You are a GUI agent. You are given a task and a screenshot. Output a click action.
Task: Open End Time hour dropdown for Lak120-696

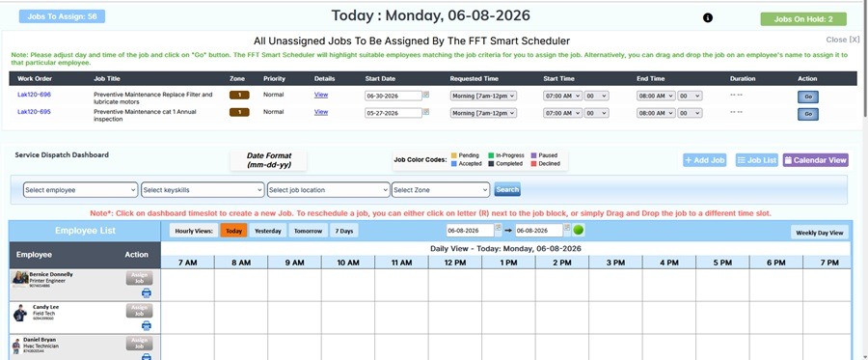tap(656, 96)
